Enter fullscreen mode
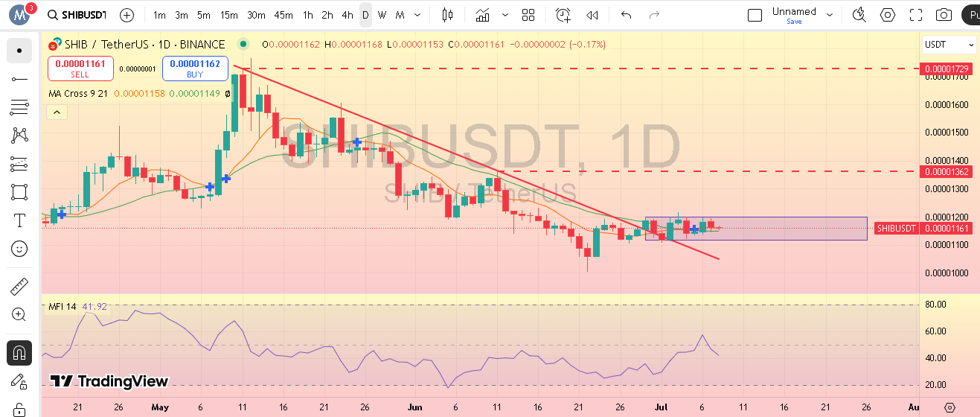The height and width of the screenshot is (417, 980). click(916, 15)
